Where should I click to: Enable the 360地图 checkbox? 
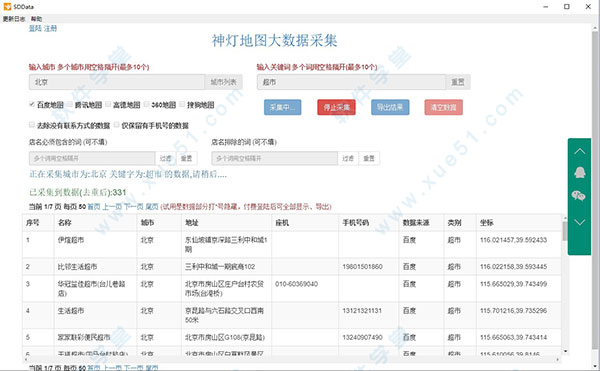pyautogui.click(x=147, y=104)
